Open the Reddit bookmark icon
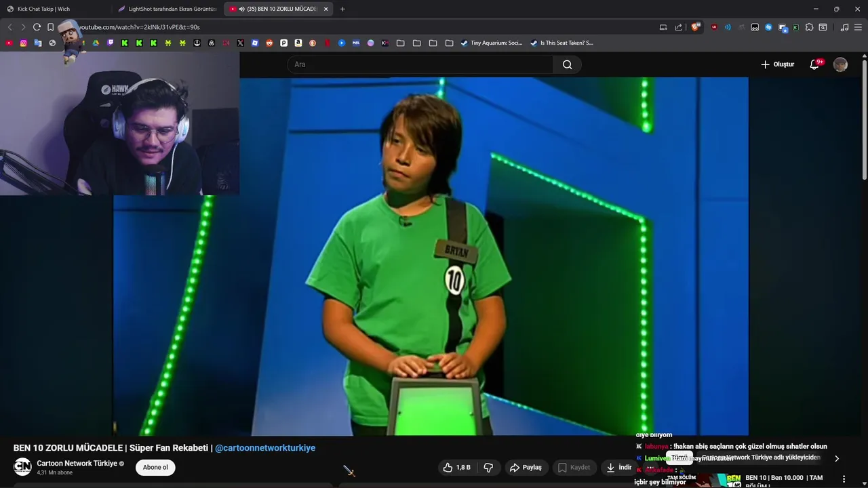Screen dimensions: 868x488 click(x=269, y=43)
